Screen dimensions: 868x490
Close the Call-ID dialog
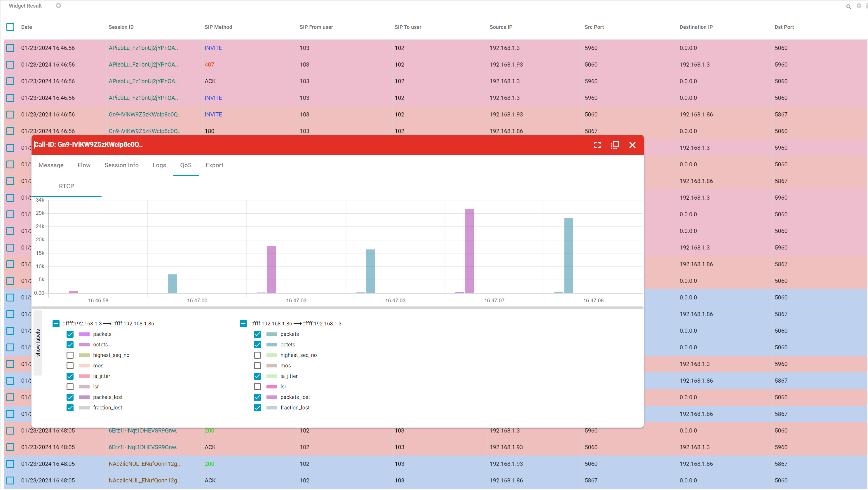tap(632, 145)
